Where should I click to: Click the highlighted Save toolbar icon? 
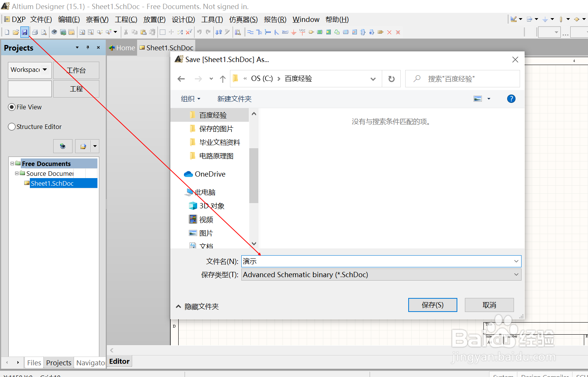[25, 32]
